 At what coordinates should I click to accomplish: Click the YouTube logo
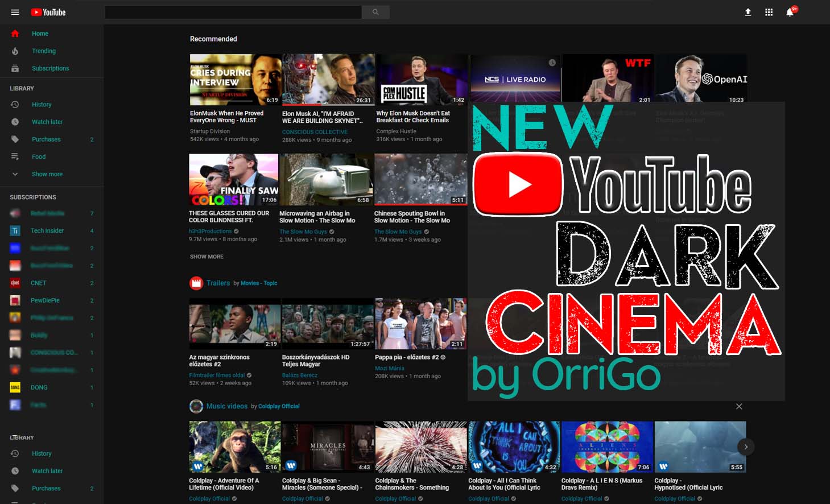pyautogui.click(x=48, y=12)
